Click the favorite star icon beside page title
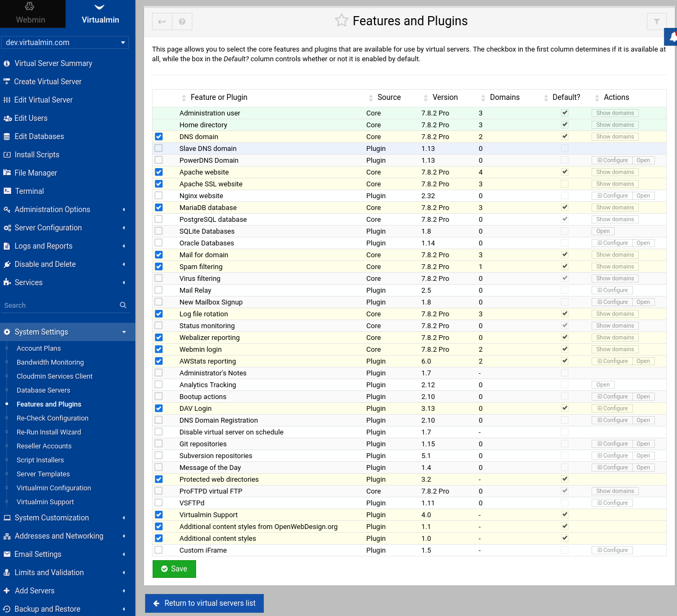The width and height of the screenshot is (677, 616). click(x=341, y=20)
